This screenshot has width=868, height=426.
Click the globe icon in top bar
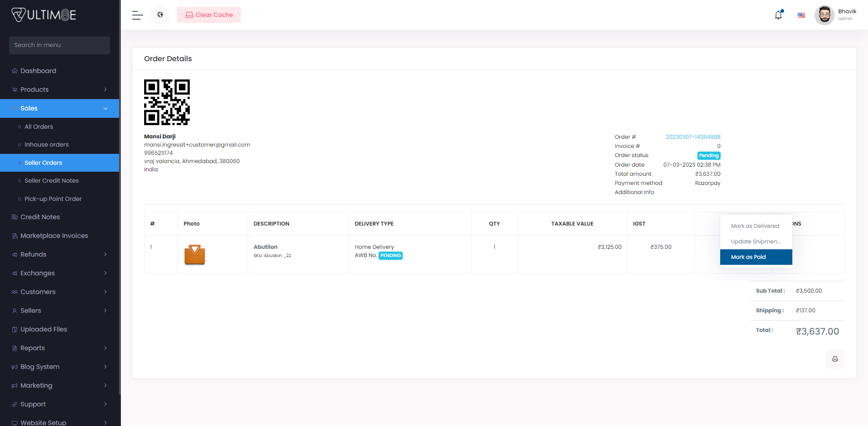(x=160, y=15)
